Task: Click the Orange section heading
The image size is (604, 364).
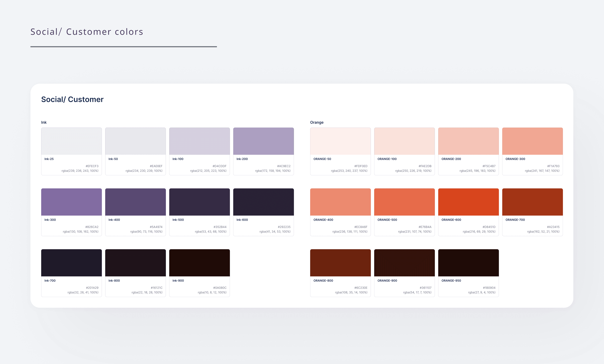Action: pos(317,122)
